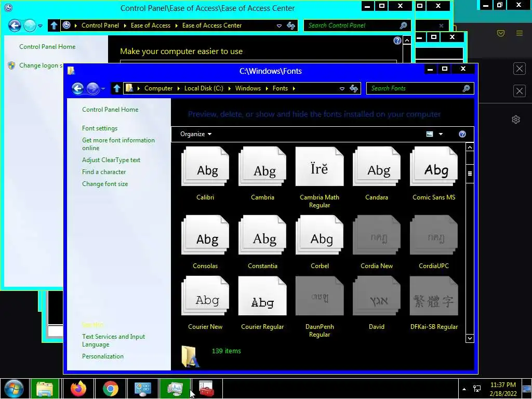This screenshot has height=399, width=532.
Task: Go back in the Ease of Access window
Action: [15, 26]
